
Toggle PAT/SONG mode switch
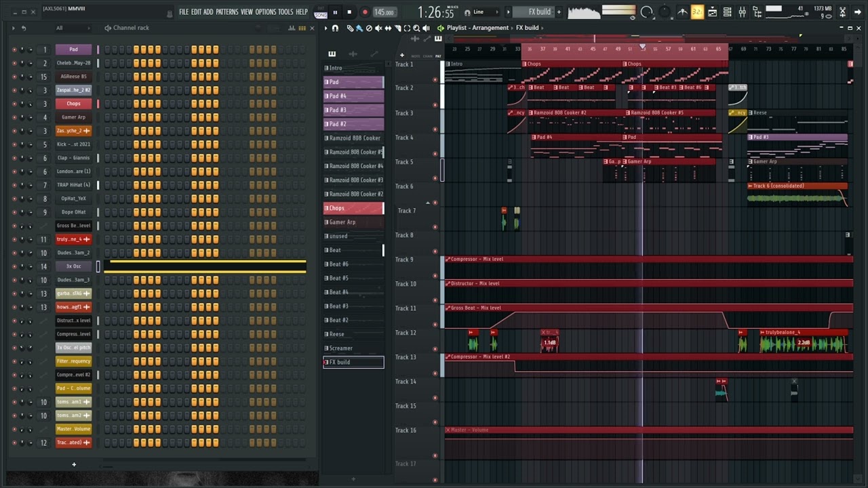tap(320, 12)
